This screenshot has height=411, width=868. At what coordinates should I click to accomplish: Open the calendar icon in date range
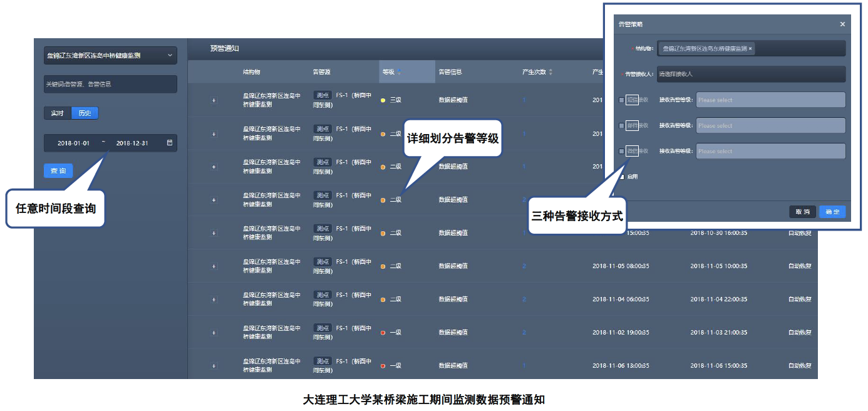[x=169, y=143]
